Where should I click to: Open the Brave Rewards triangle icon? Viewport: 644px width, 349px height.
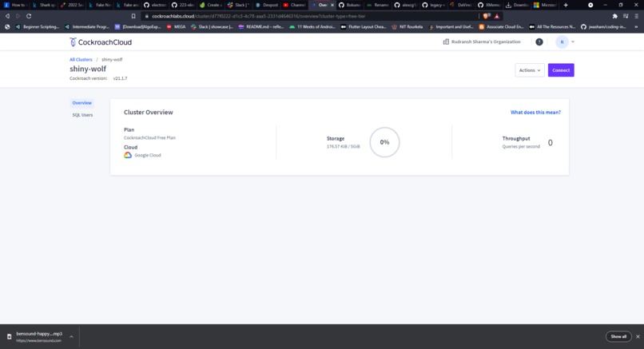pos(497,16)
